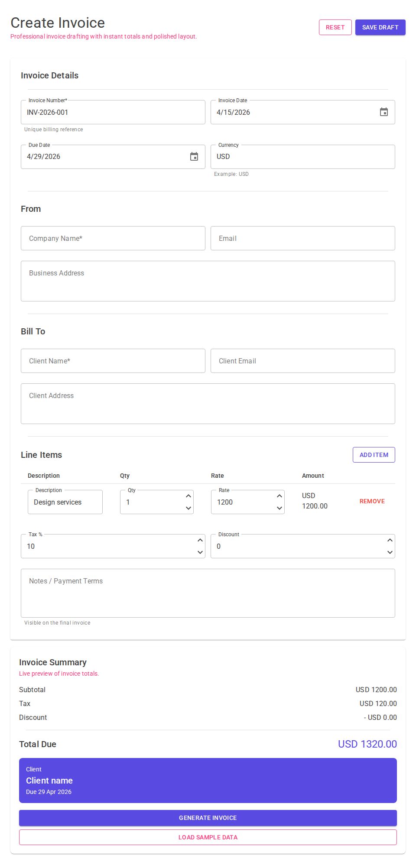The height and width of the screenshot is (868, 416).
Task: Click the 'Due 29 Apr 2026' text
Action: 49,792
